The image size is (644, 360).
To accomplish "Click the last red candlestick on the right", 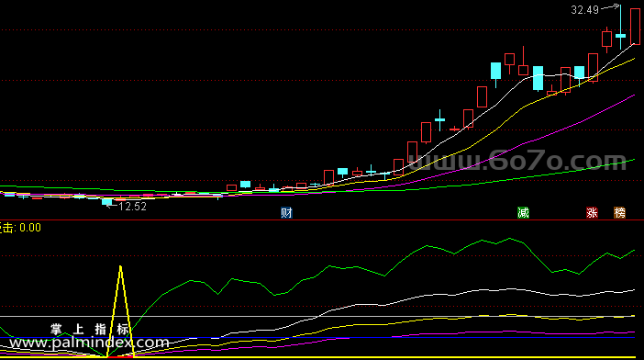I will click(x=635, y=27).
